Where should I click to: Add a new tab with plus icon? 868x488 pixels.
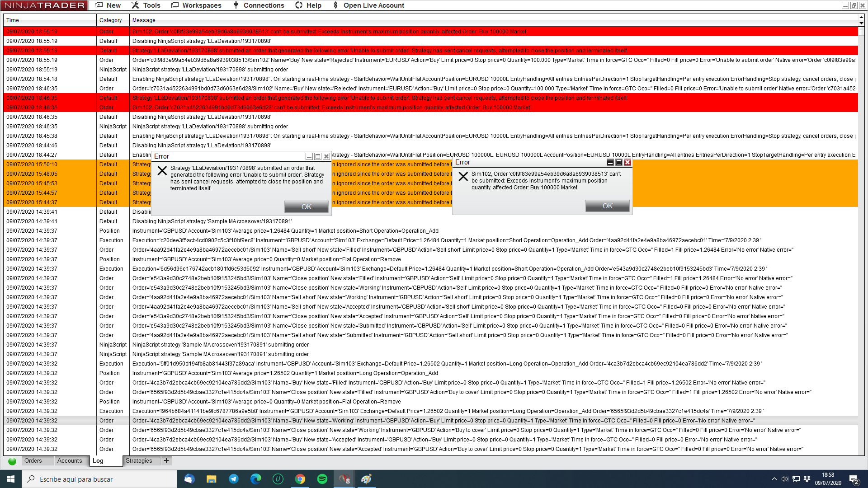(166, 460)
